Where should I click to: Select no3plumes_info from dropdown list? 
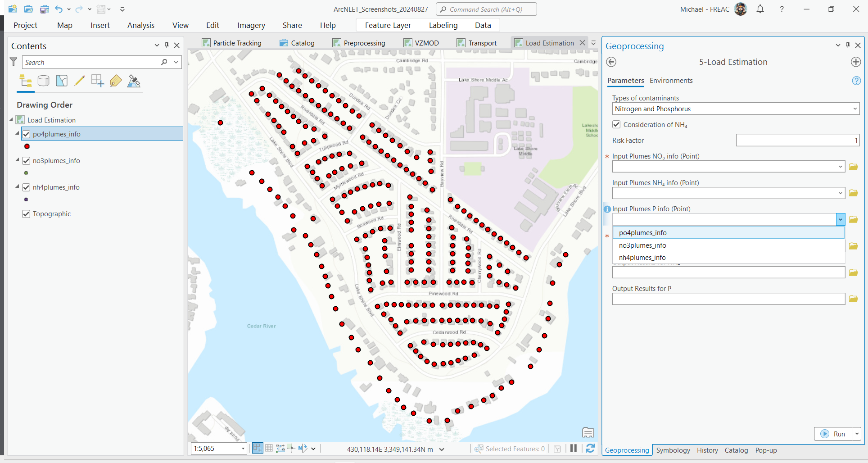[728, 245]
